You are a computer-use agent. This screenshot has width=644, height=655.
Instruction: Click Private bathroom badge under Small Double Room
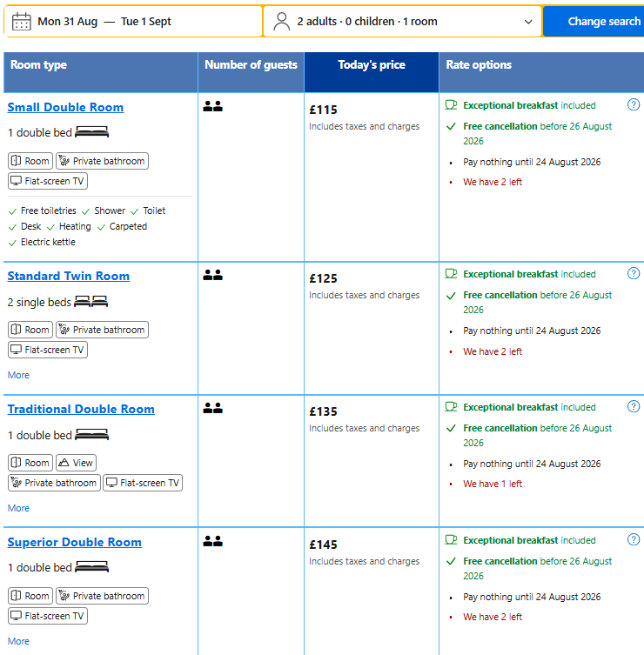click(102, 161)
